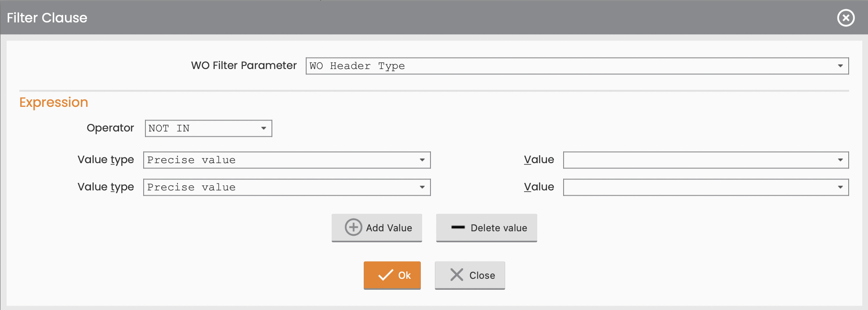The width and height of the screenshot is (868, 310).
Task: Click the Add Value button
Action: point(377,228)
